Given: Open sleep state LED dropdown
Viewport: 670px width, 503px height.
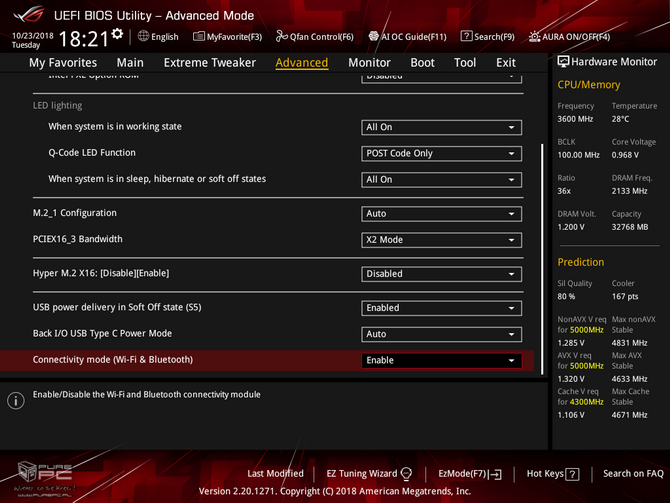Looking at the screenshot, I should (x=441, y=179).
